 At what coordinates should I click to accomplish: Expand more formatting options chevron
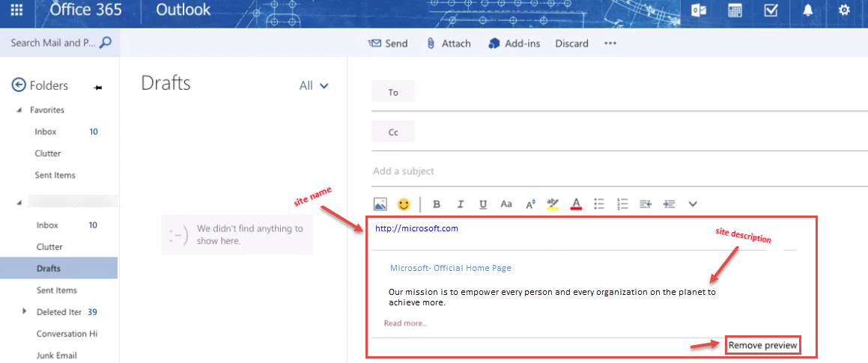(693, 204)
